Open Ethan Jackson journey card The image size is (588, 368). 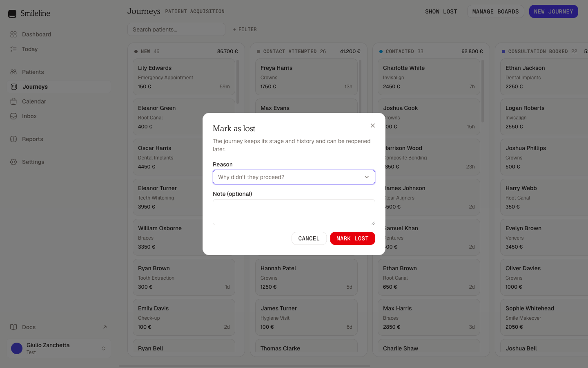[544, 77]
